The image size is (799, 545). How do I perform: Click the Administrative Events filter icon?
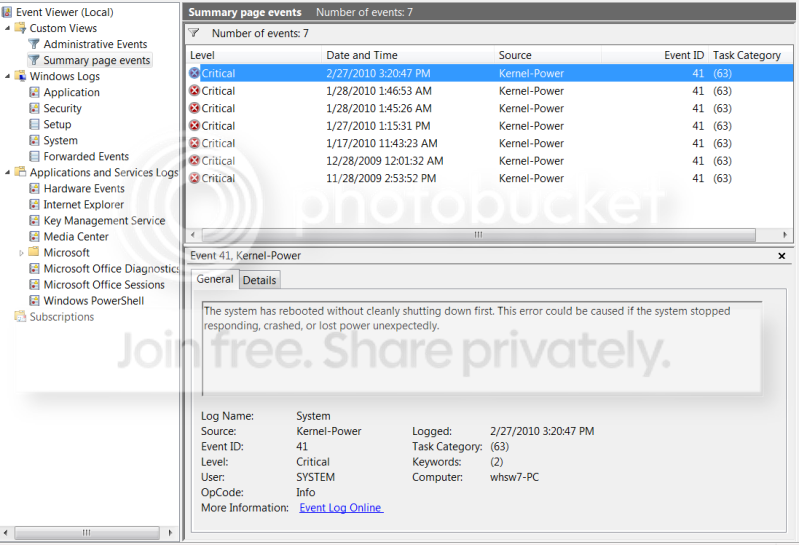(x=34, y=44)
